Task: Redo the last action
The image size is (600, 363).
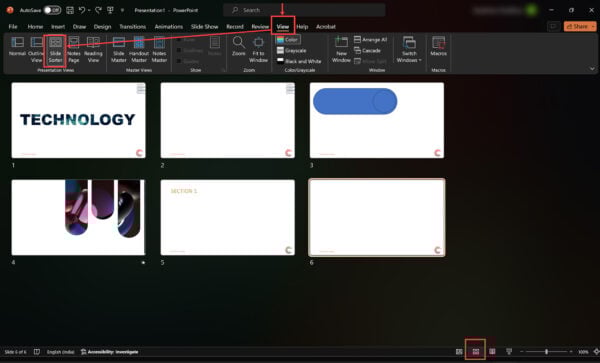Action: (98, 10)
